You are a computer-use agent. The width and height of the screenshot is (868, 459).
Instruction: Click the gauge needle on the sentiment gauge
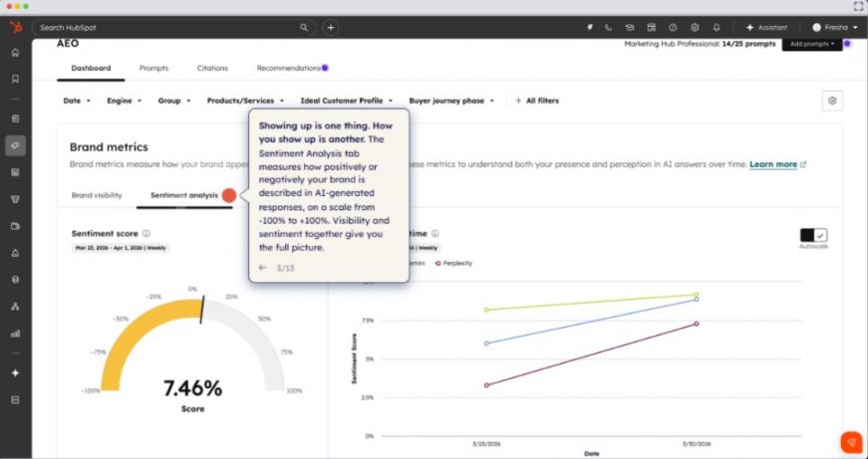pyautogui.click(x=202, y=310)
